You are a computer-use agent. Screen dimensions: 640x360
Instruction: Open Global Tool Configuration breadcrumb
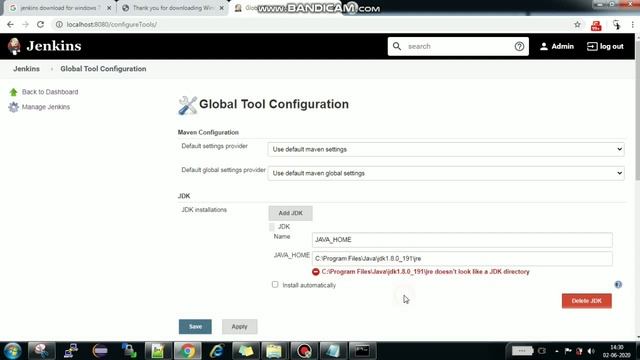click(x=103, y=69)
